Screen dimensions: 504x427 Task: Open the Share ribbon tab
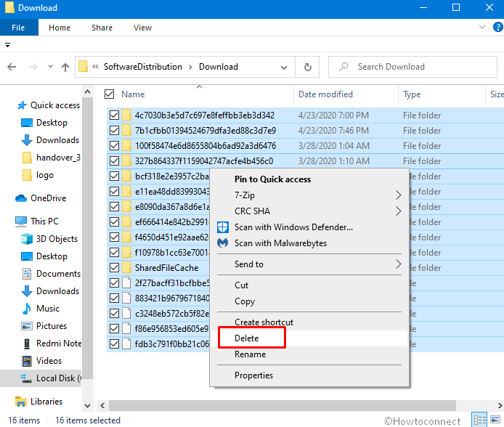pos(102,28)
